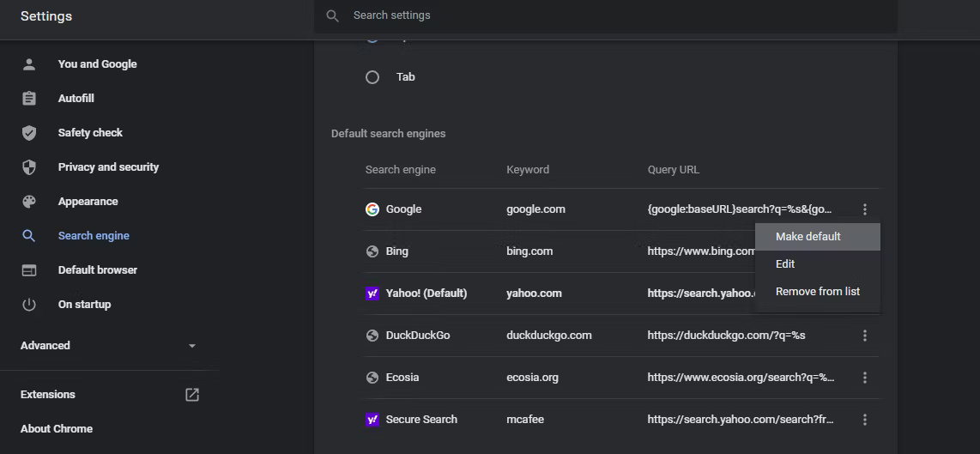Screen dimensions: 980x454
Task: Click the Search settings input field
Action: (601, 15)
